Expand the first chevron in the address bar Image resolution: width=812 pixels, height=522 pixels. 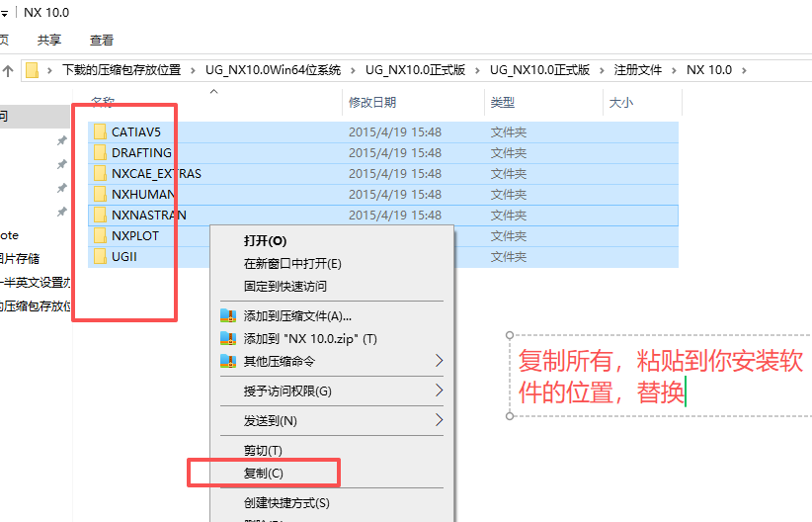coord(49,70)
